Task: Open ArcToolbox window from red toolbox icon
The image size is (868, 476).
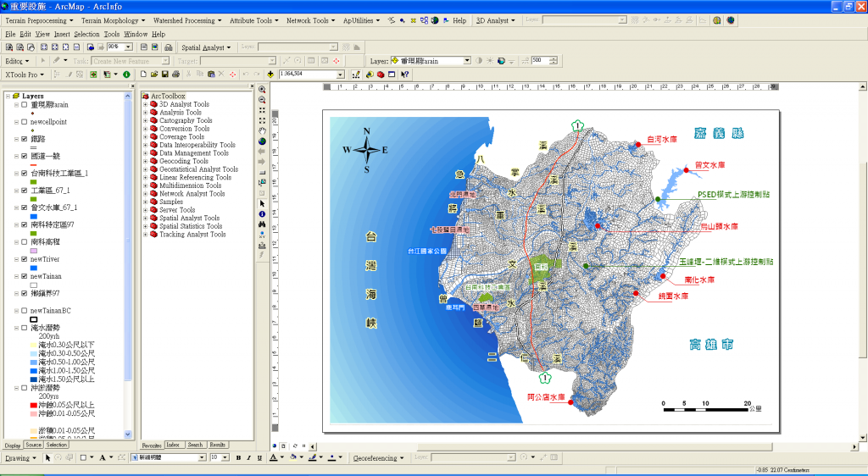Action: (381, 74)
